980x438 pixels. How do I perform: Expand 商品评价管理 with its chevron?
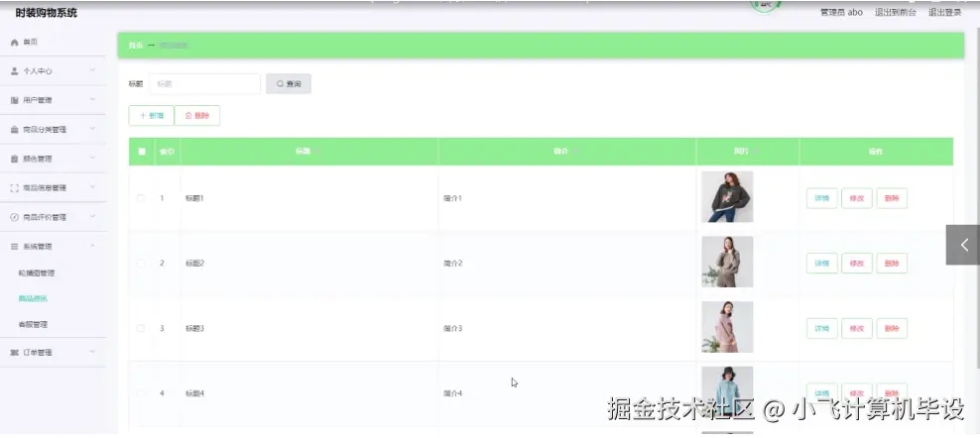[x=92, y=217]
